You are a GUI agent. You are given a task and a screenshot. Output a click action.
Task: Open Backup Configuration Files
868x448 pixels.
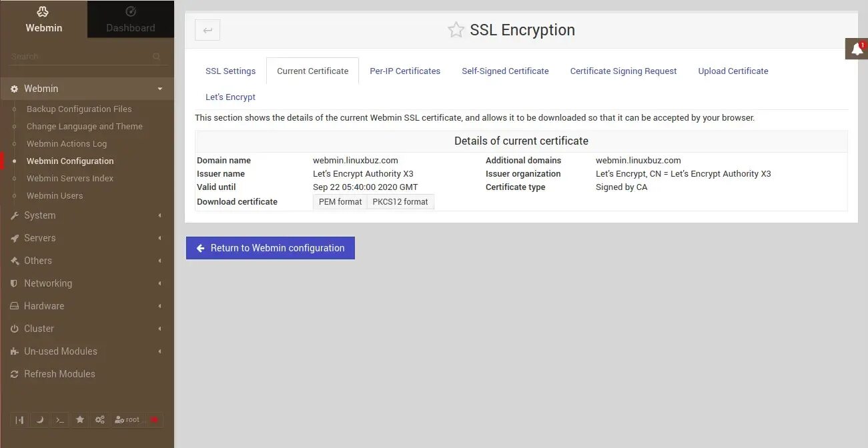click(x=79, y=109)
